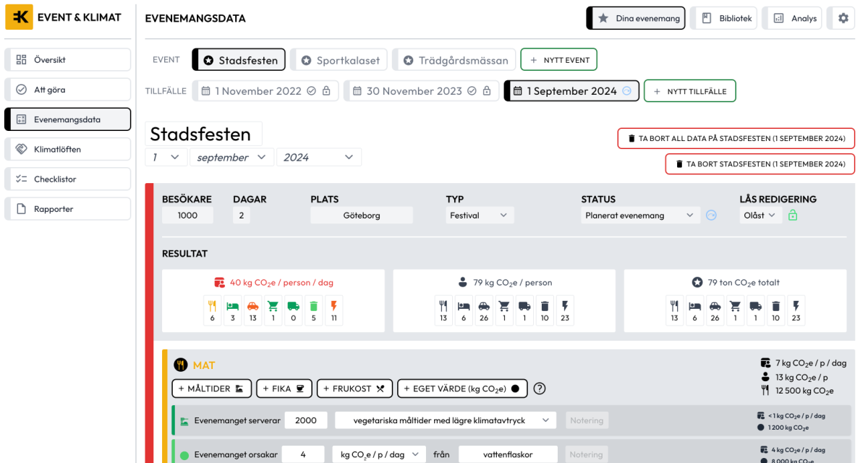Click the lock icon on 30 November 2023
Viewport: 868px width, 463px height.
[487, 91]
